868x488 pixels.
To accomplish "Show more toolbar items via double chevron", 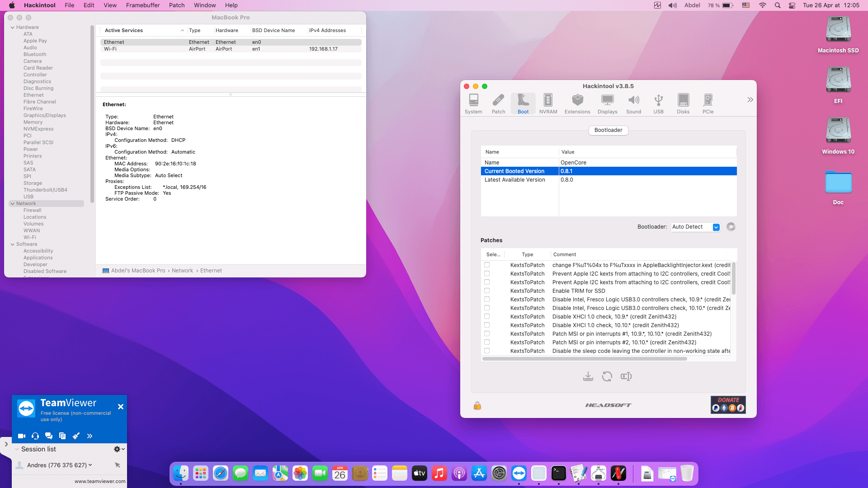I will tap(750, 99).
